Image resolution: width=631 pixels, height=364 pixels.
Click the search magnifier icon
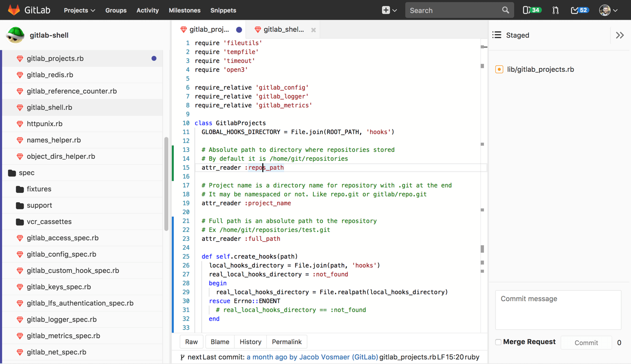click(505, 10)
